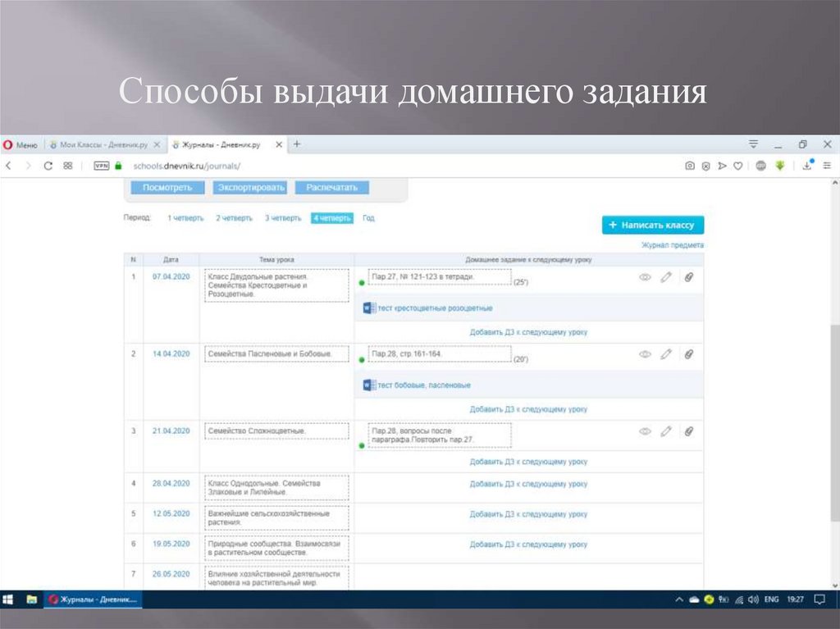Attach file to 14.04.2020 homework
Image resolution: width=840 pixels, height=629 pixels.
[x=689, y=354]
